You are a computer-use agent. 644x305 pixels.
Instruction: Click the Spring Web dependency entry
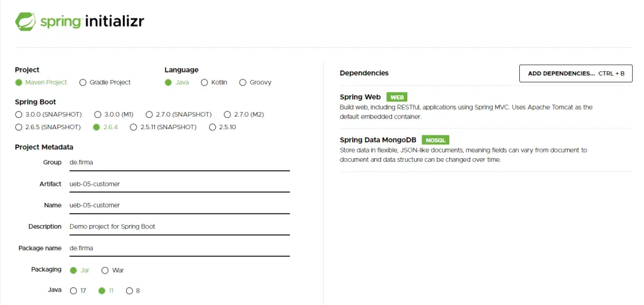486,108
